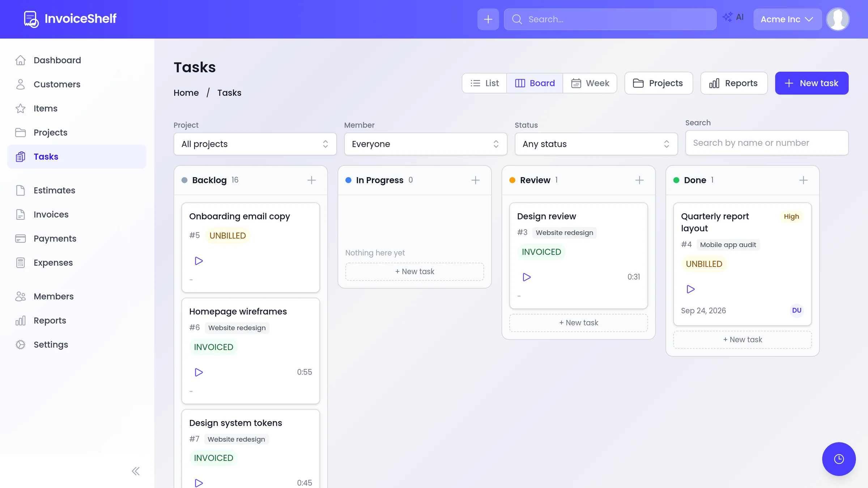Screen dimensions: 868x488
Task: Open Payments in sidebar
Action: click(x=77, y=239)
